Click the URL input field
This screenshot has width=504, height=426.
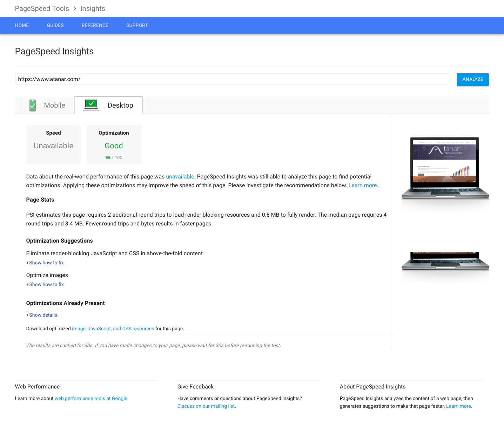(232, 79)
